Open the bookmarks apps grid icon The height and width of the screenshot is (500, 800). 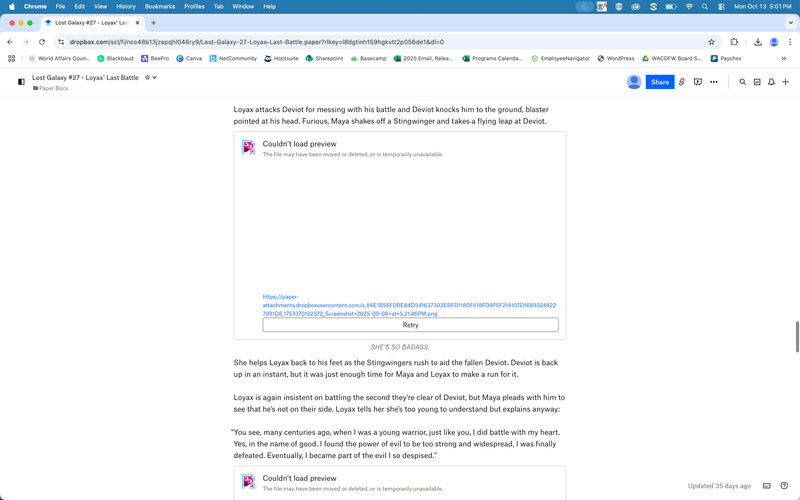(x=11, y=58)
